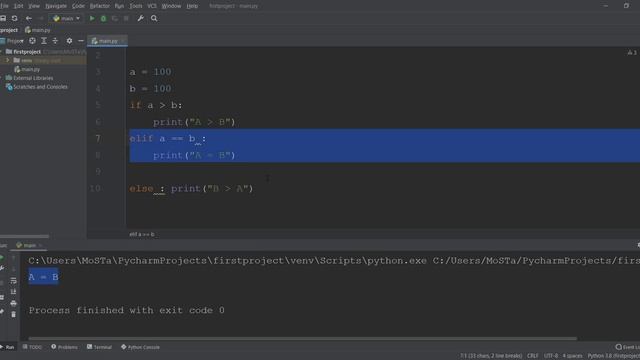
Task: Change CRLF line separator in status bar
Action: [533, 356]
